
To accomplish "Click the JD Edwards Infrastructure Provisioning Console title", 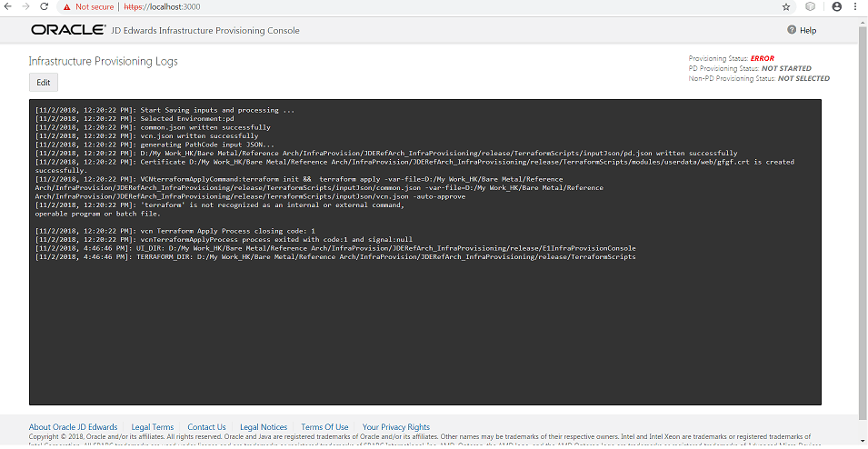I will [x=205, y=31].
